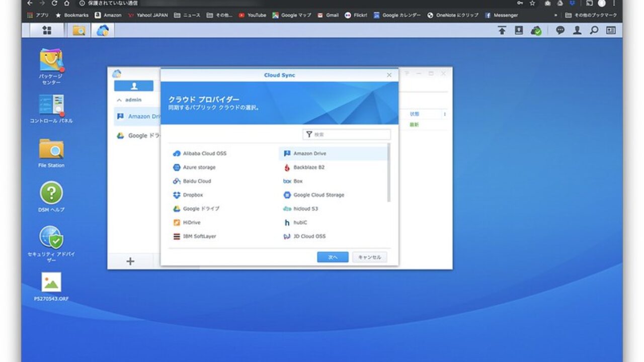Show more bookmarks with the overflow chevron
The image size is (644, 362).
point(555,15)
